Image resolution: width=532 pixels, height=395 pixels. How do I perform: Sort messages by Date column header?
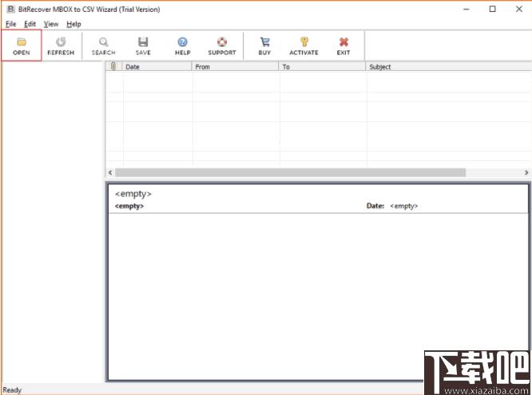click(x=157, y=66)
